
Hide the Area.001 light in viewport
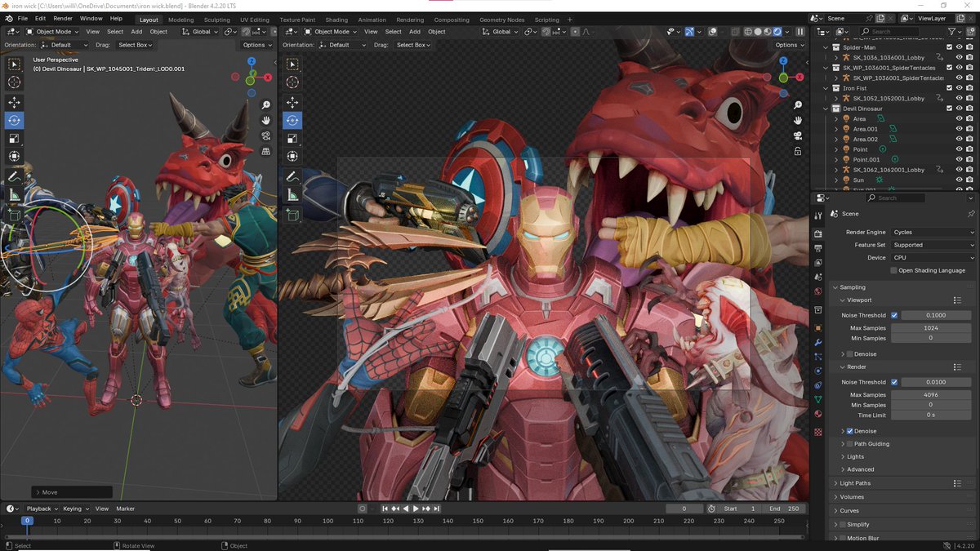960,129
